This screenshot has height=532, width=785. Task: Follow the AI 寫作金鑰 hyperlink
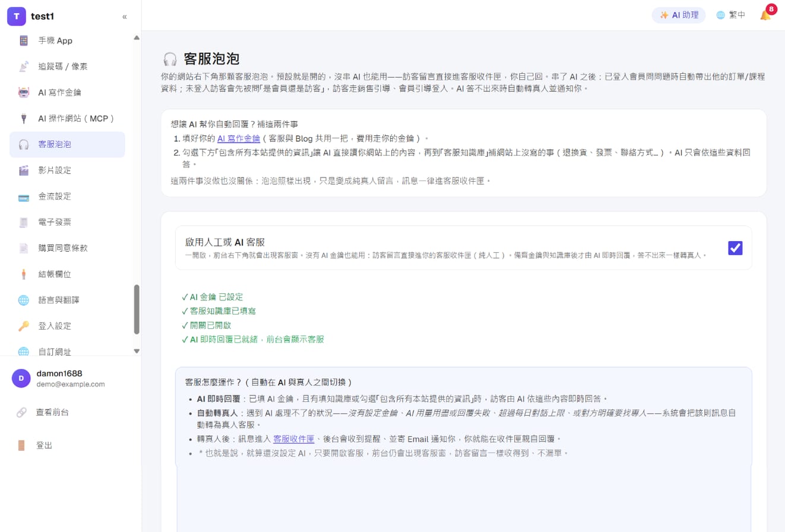tap(239, 138)
